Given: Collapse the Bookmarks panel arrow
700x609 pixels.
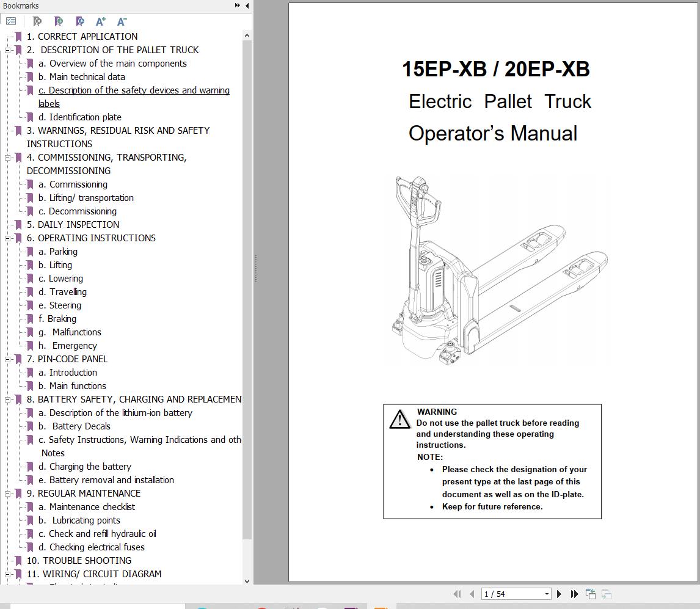Looking at the screenshot, I should pyautogui.click(x=247, y=5).
